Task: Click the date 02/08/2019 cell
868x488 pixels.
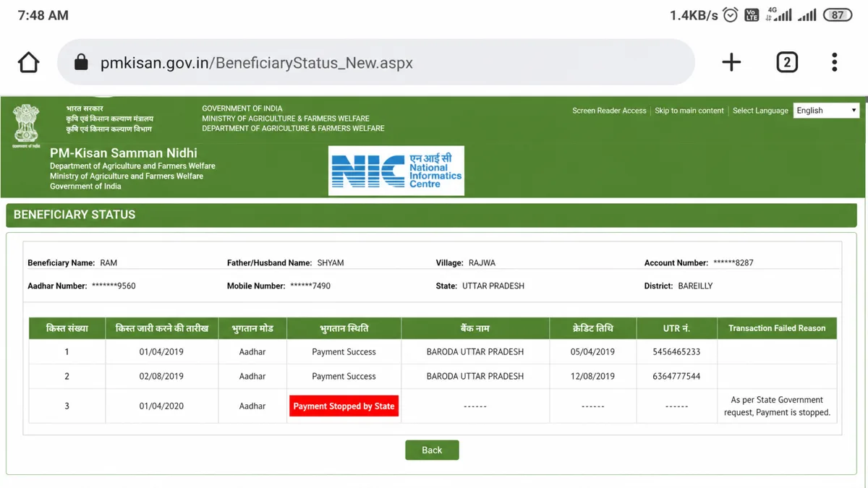Action: point(161,377)
